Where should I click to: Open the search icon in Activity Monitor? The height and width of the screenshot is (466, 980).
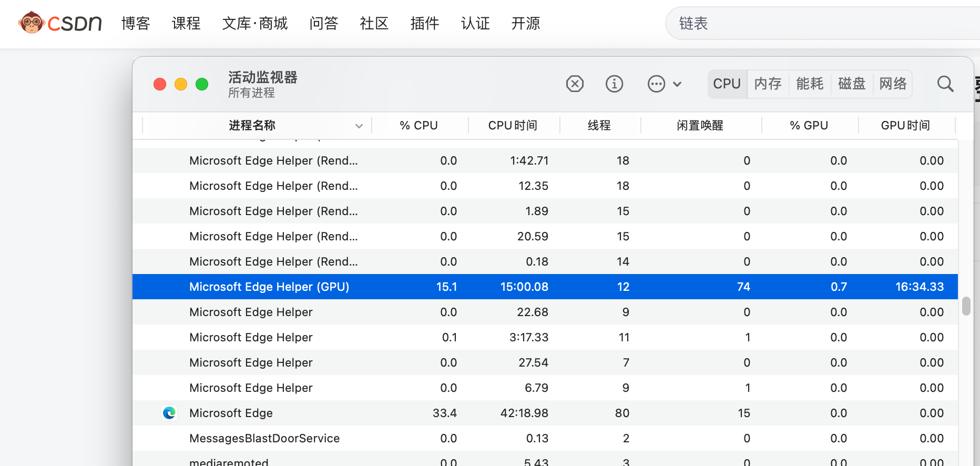[945, 84]
